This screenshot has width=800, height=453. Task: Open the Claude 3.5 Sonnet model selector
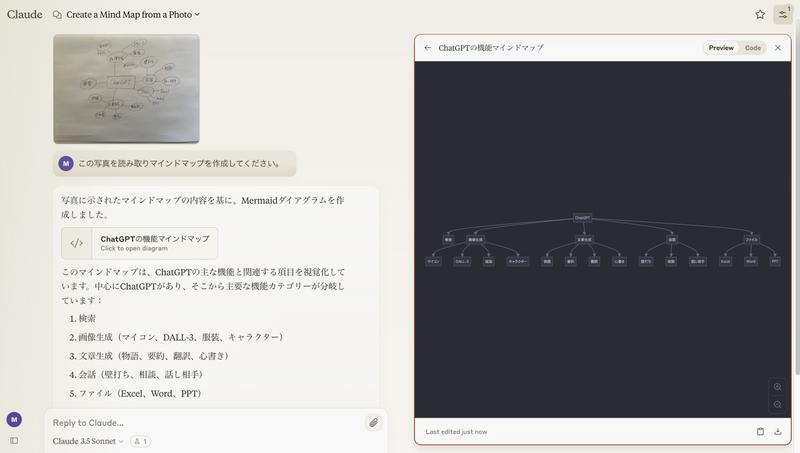click(88, 441)
